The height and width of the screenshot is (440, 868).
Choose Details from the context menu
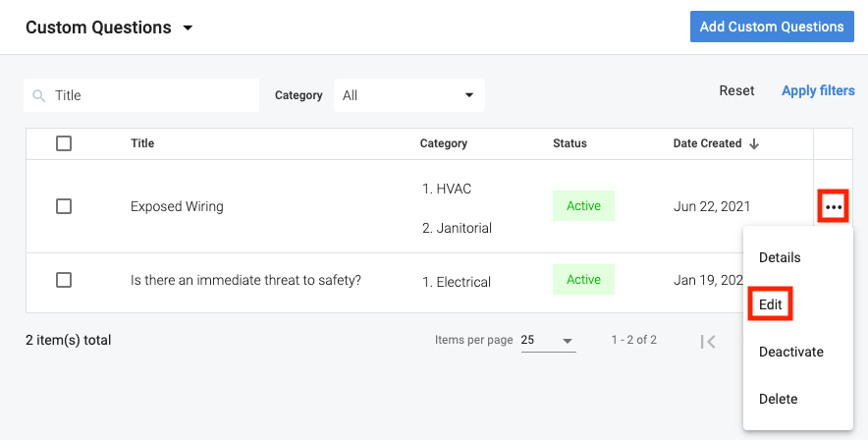coord(780,257)
